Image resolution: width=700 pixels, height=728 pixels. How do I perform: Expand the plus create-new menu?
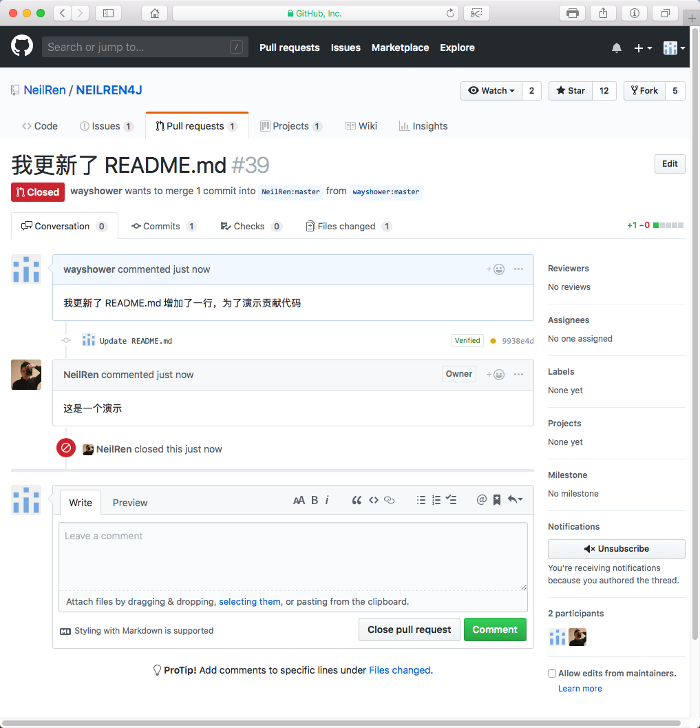coord(643,48)
